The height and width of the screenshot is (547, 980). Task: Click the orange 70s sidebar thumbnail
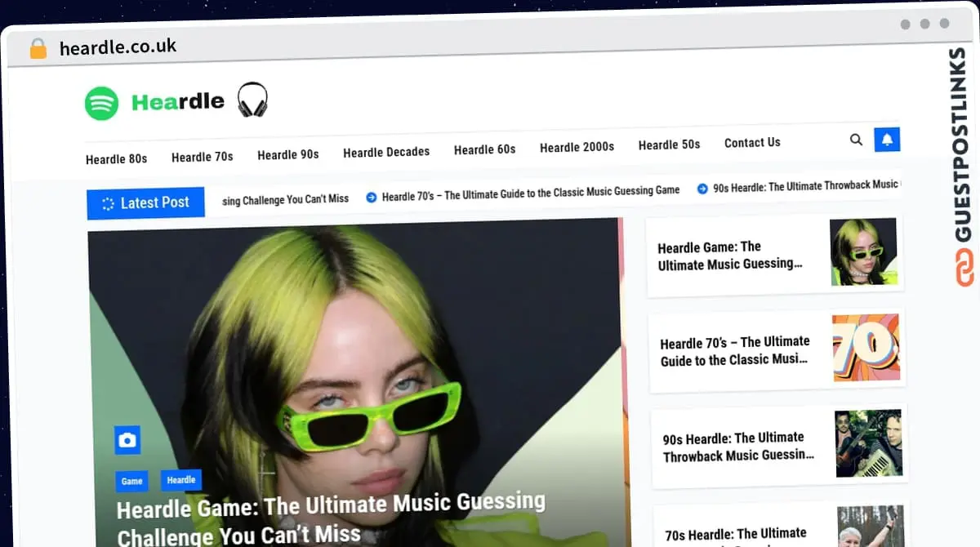point(866,347)
